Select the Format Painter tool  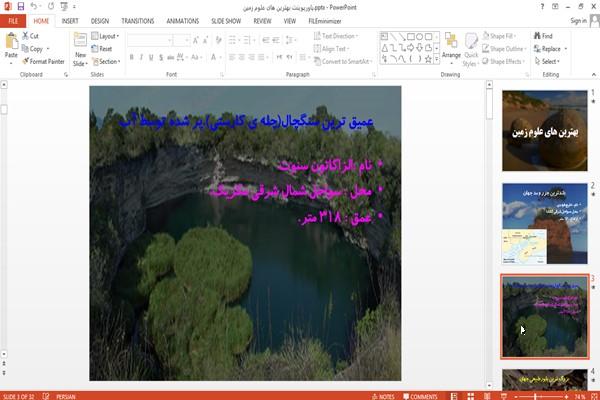click(43, 61)
